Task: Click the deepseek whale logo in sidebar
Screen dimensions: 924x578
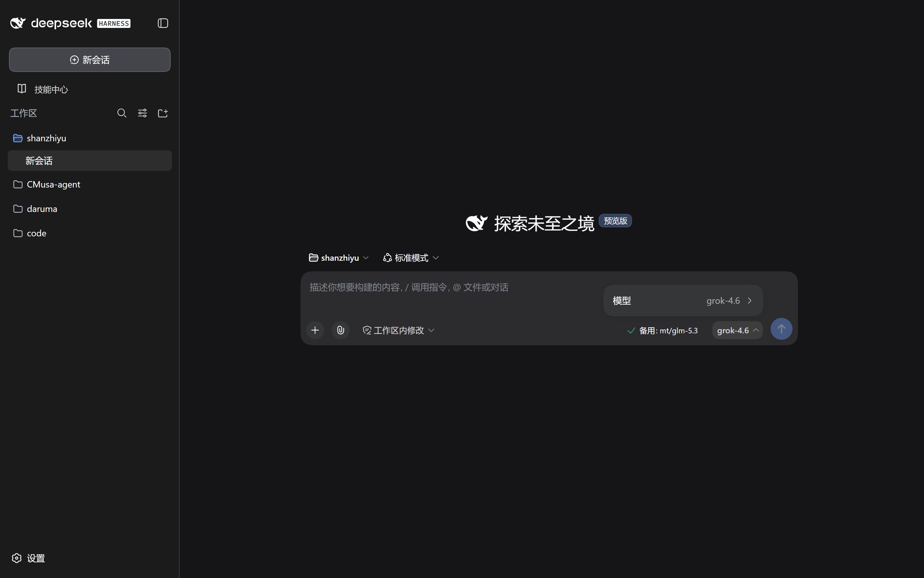Action: coord(18,23)
